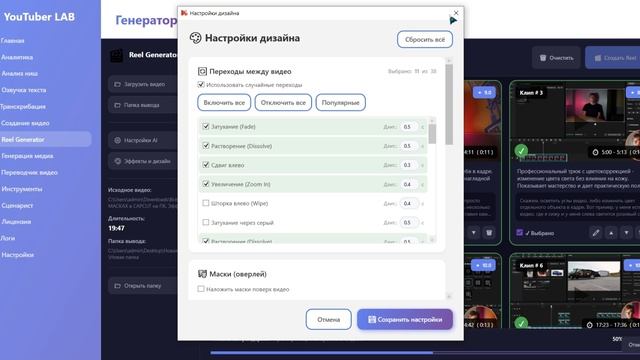The width and height of the screenshot is (640, 360).
Task: Click the palette icon beside Настройки дизайна heading
Action: coord(196,38)
